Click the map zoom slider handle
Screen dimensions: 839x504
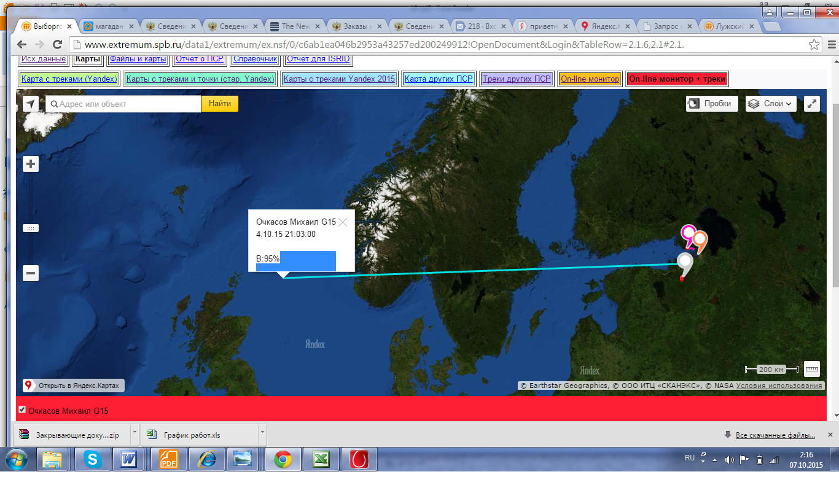click(x=31, y=228)
